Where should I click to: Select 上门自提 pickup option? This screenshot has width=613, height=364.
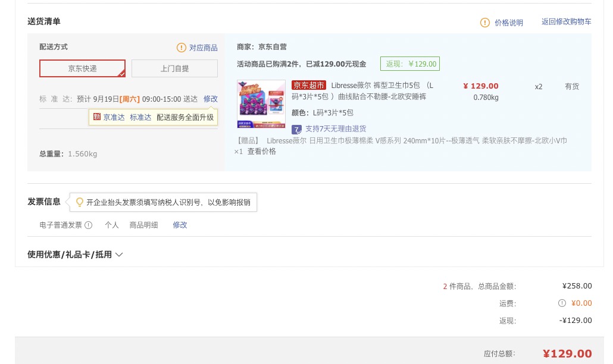coord(174,68)
